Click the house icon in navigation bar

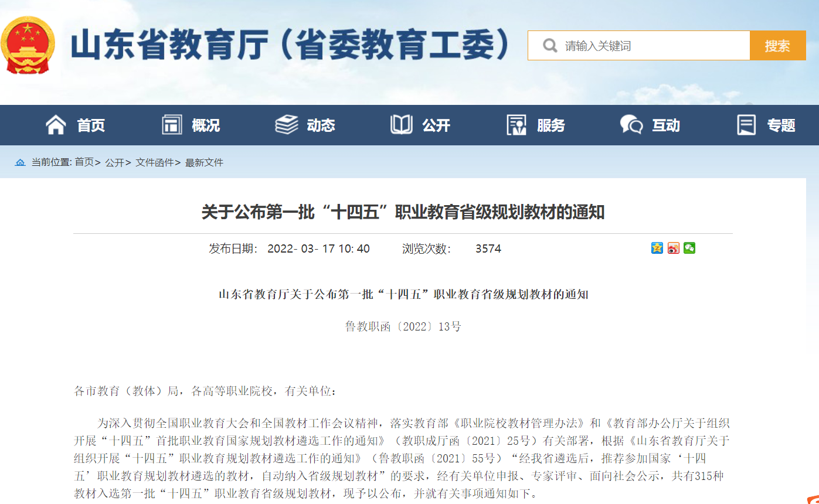(x=56, y=125)
